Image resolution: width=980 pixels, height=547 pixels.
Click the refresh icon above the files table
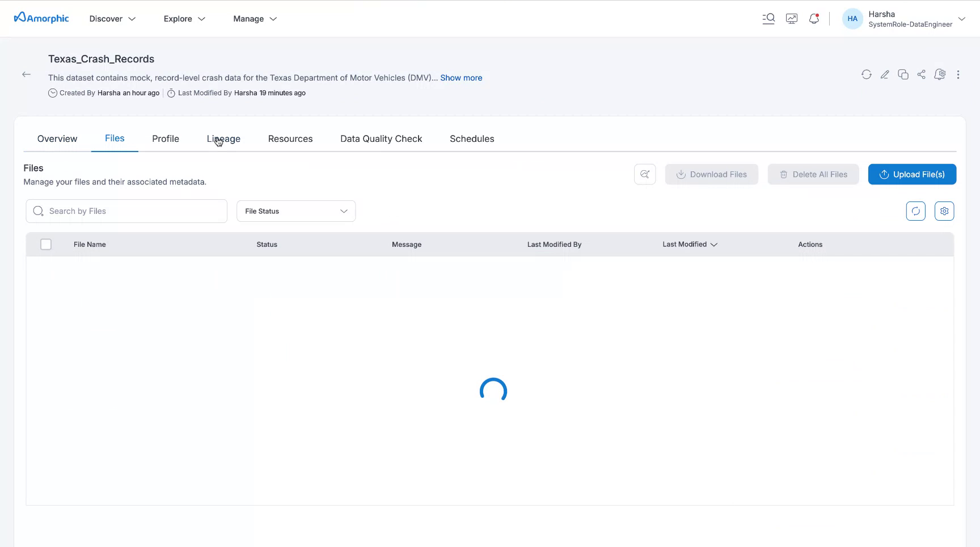tap(915, 211)
